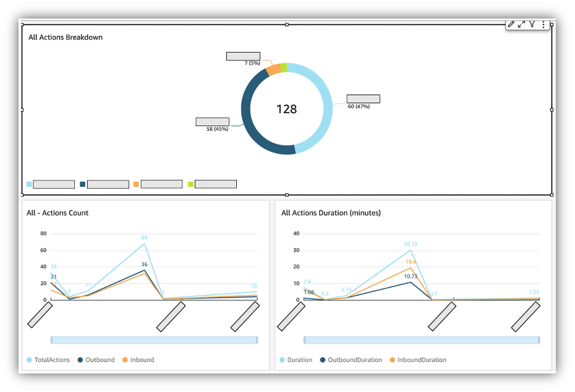Click the dark blue square in the donut legend

pos(81,184)
